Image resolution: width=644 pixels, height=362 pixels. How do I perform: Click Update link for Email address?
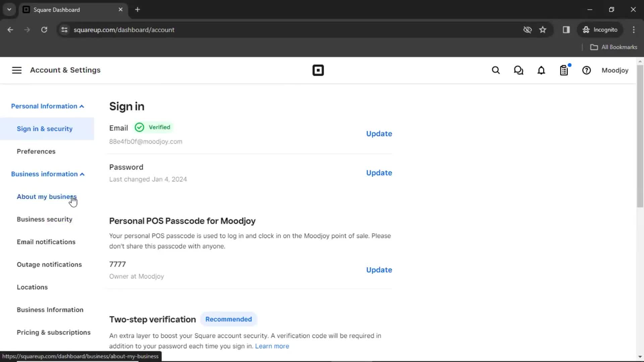tap(379, 133)
